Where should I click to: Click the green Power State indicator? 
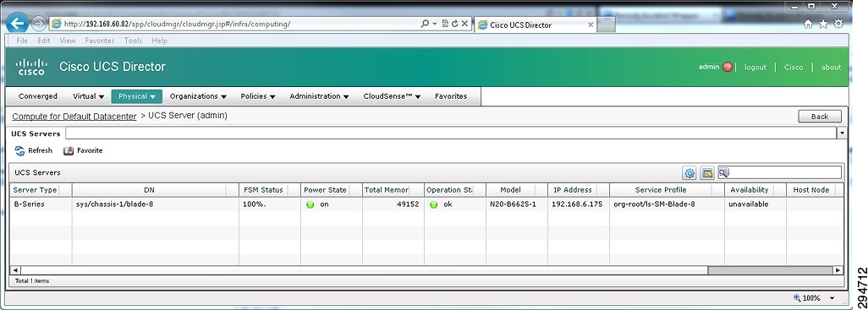tap(310, 204)
